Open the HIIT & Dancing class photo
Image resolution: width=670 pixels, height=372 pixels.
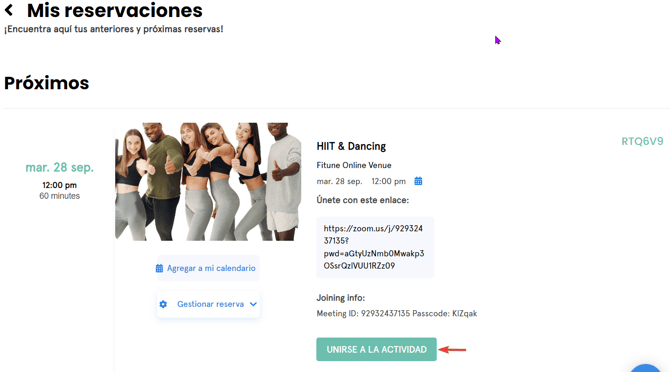[208, 182]
